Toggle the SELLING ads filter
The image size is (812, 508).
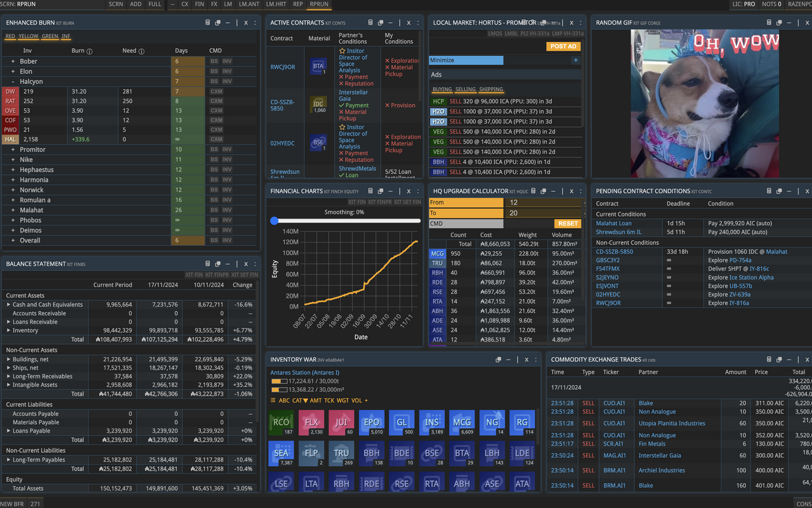pyautogui.click(x=465, y=90)
